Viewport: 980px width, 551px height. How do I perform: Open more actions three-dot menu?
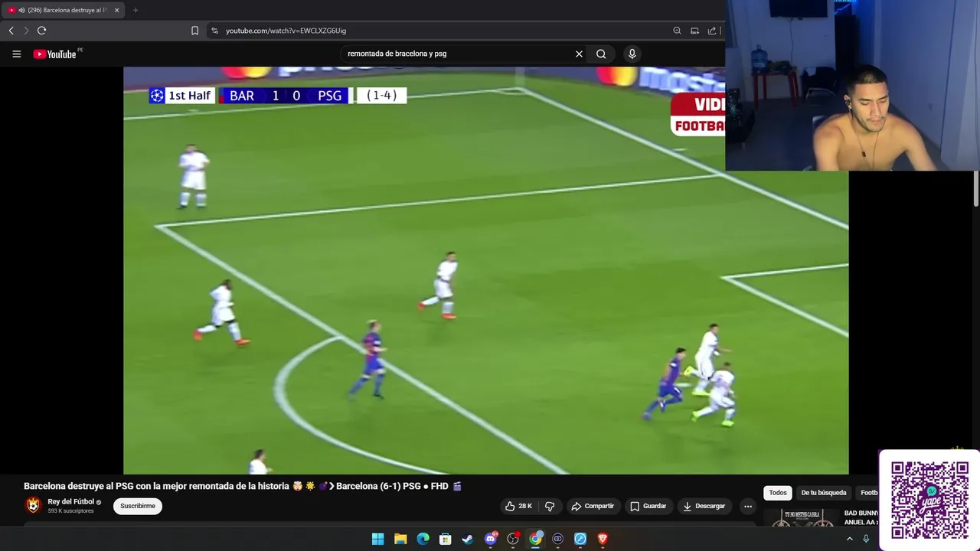click(x=748, y=506)
